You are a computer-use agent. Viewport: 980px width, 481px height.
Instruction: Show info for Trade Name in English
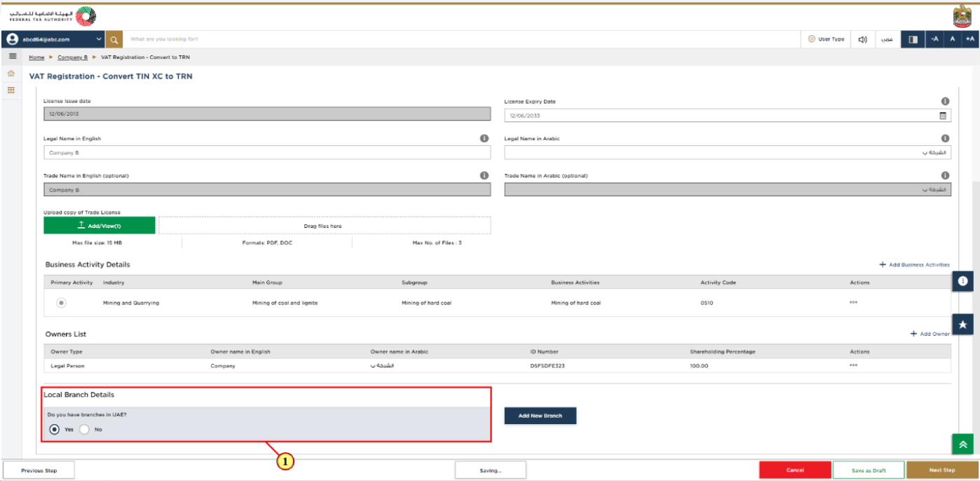tap(484, 175)
